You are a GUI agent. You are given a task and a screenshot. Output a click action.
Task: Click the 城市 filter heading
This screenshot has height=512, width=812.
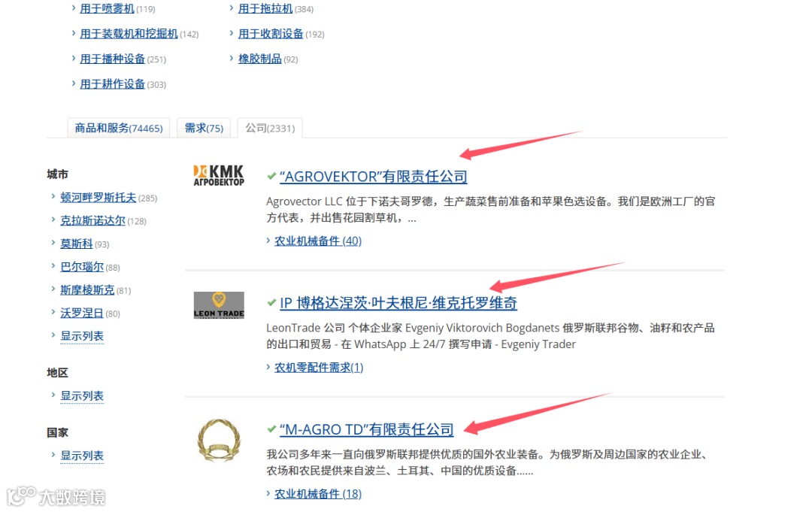point(57,174)
